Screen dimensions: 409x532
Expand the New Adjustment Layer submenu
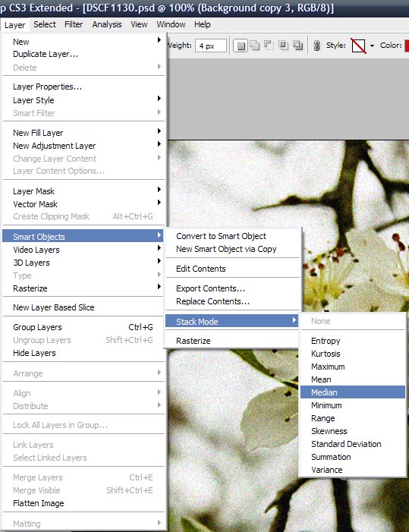click(83, 146)
